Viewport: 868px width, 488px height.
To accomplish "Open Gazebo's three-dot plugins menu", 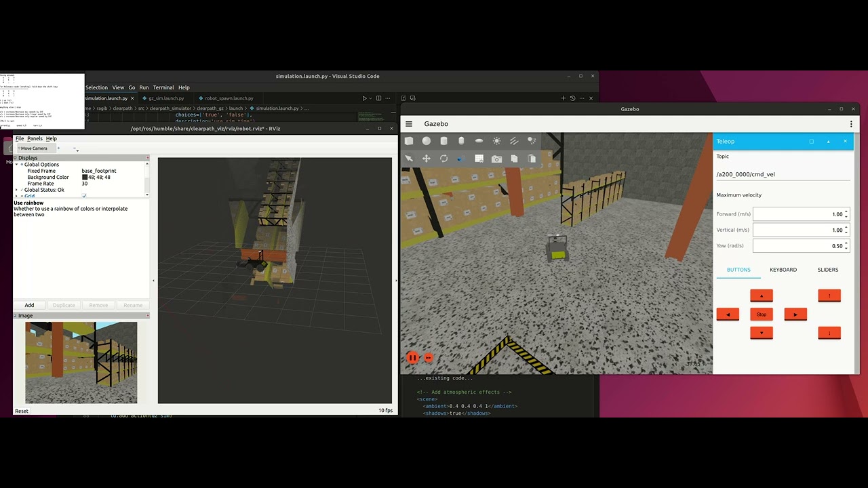I will [851, 124].
